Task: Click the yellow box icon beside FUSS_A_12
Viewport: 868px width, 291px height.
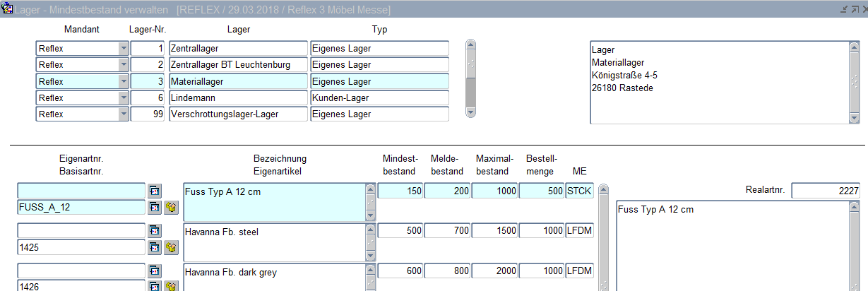Action: [170, 208]
